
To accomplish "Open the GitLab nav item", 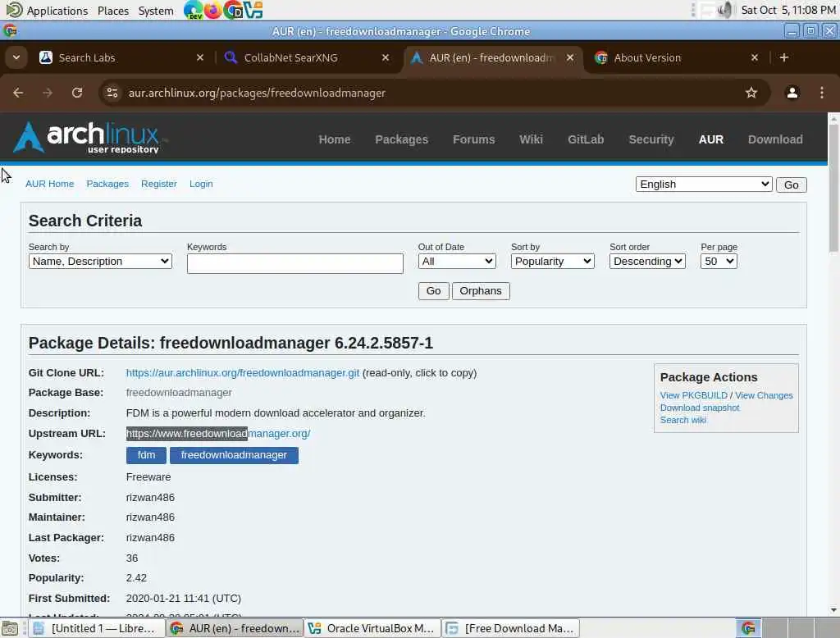I will pyautogui.click(x=586, y=139).
